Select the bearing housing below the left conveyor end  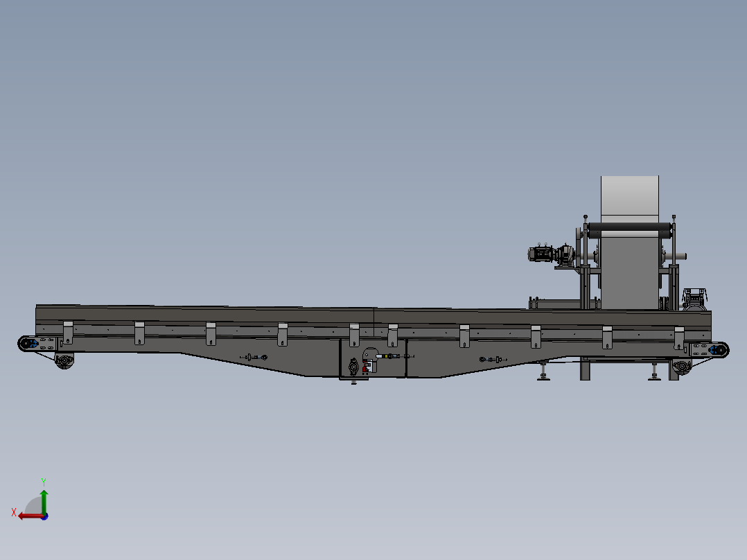(x=64, y=361)
